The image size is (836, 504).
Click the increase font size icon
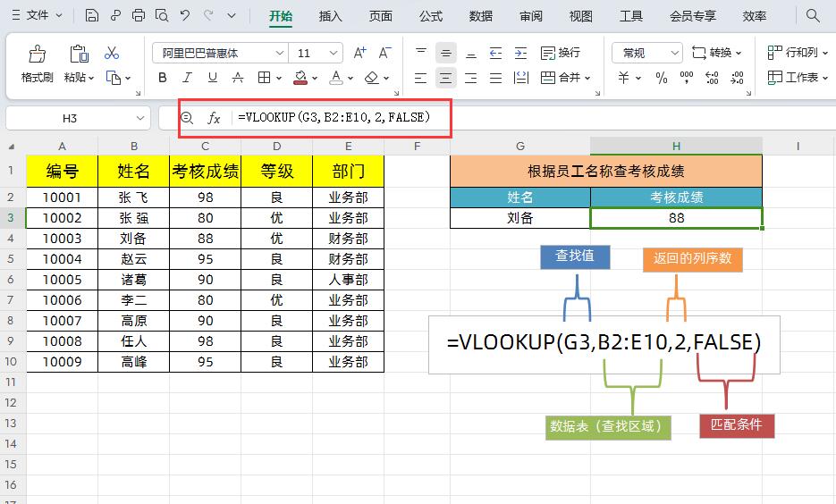pos(360,53)
